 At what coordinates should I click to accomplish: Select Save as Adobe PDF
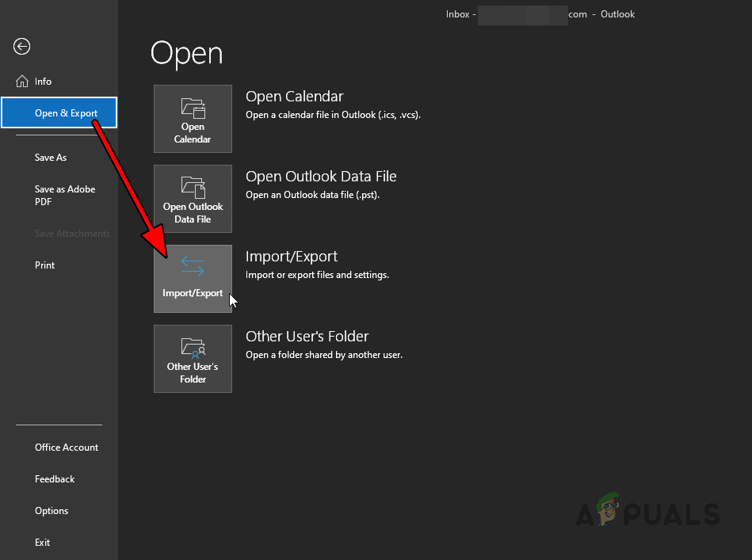[65, 195]
